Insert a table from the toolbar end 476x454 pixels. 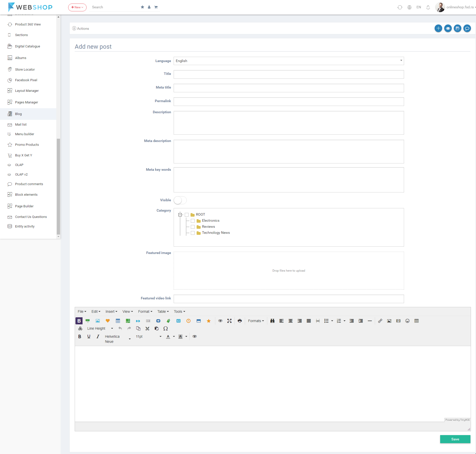point(416,321)
